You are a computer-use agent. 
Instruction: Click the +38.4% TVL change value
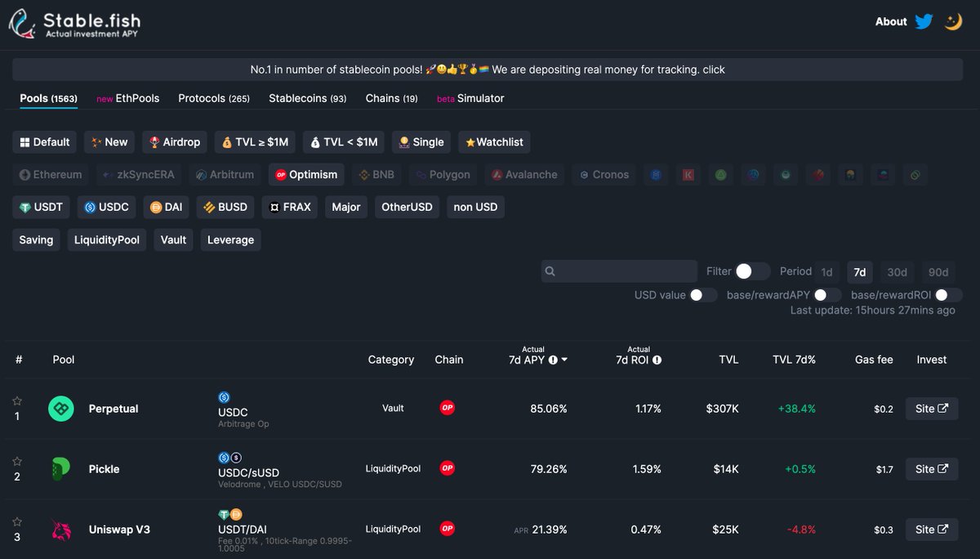coord(796,409)
